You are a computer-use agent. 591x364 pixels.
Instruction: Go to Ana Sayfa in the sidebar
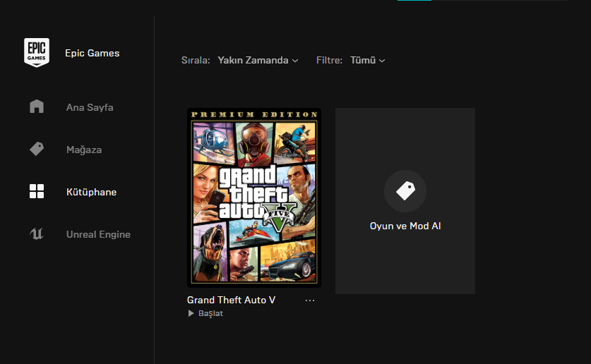(90, 107)
